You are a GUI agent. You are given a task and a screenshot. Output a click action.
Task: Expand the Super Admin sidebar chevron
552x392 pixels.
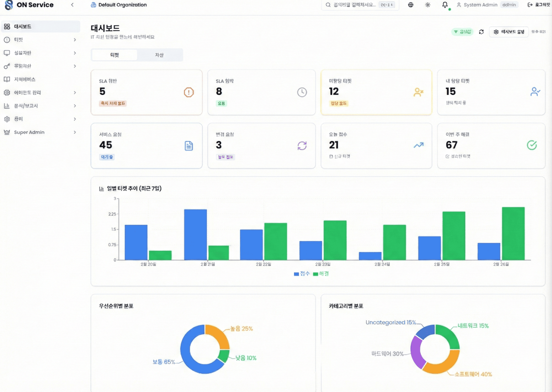pyautogui.click(x=75, y=132)
